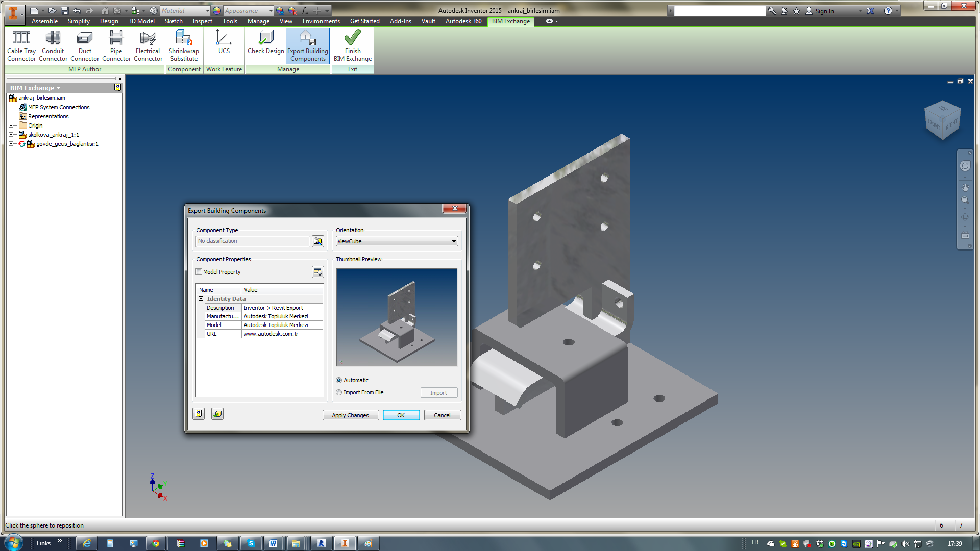Open the Environments tab
The width and height of the screenshot is (980, 551).
coord(321,21)
